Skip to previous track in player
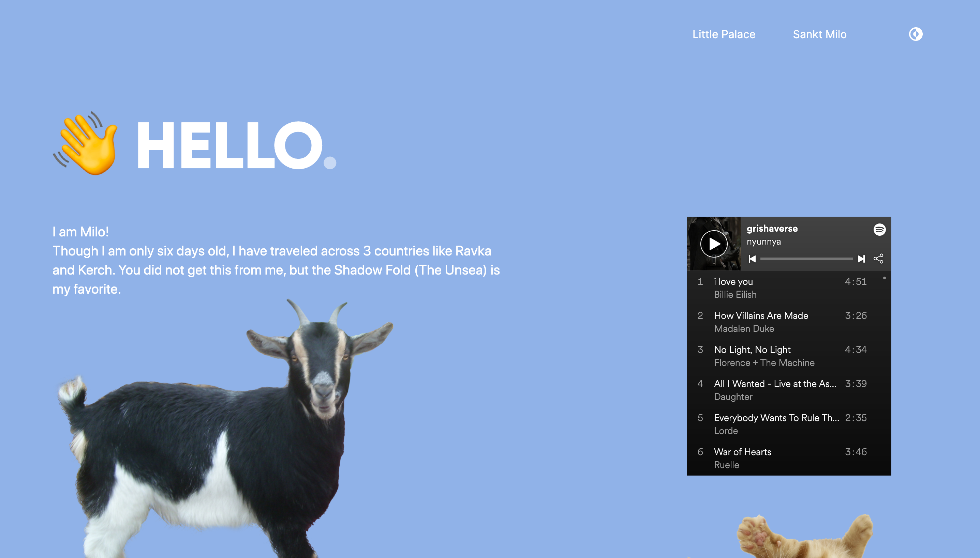The image size is (980, 558). (752, 259)
